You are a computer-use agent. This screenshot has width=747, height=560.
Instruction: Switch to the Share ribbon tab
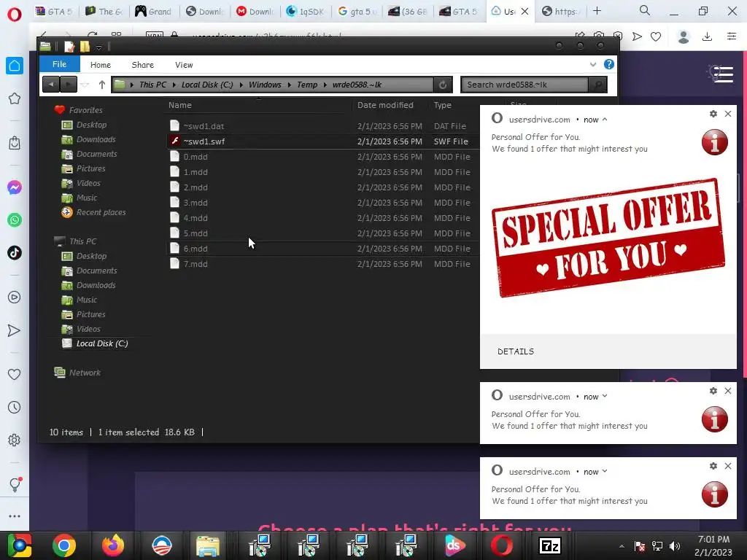(x=142, y=65)
